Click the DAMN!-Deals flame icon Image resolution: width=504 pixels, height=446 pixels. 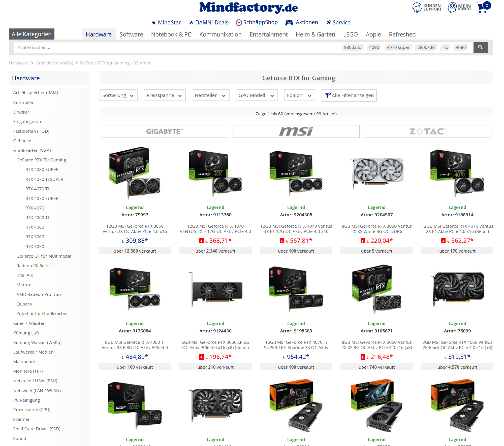pos(191,23)
